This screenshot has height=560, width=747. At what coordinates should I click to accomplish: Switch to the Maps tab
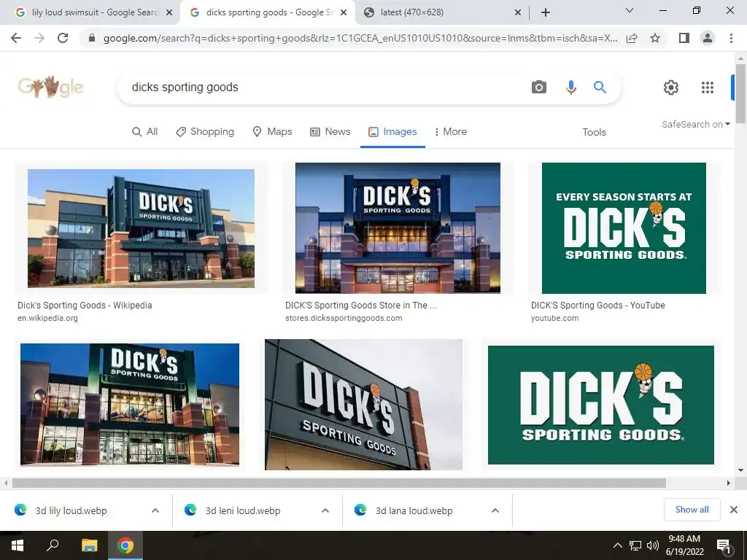[x=272, y=132]
